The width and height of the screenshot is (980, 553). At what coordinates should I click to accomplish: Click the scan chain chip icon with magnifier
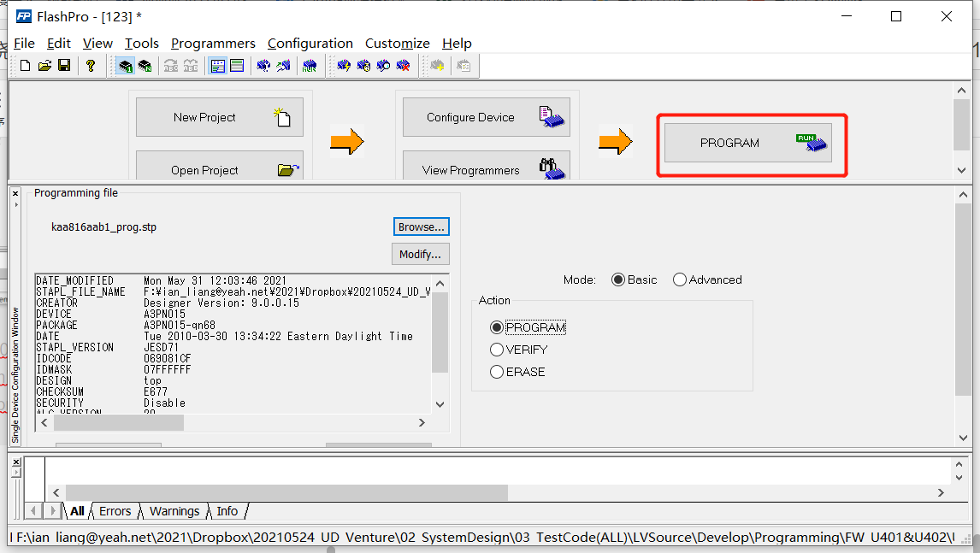(383, 66)
